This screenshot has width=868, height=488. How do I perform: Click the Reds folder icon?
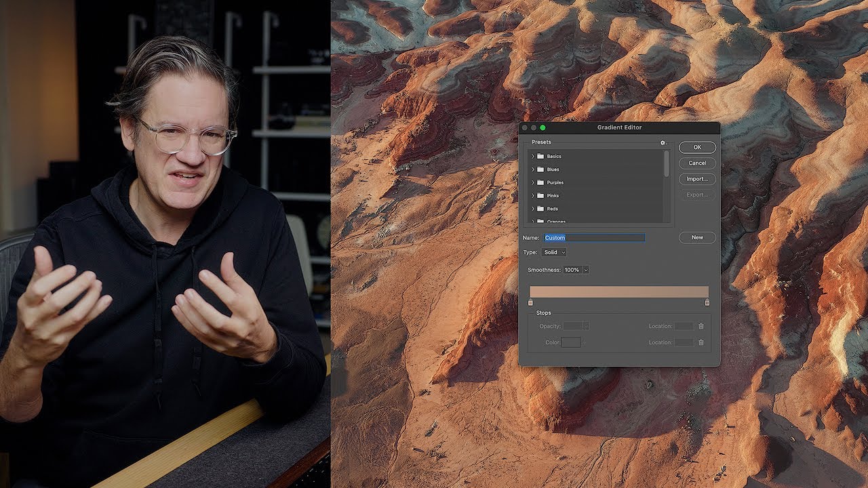click(x=540, y=209)
